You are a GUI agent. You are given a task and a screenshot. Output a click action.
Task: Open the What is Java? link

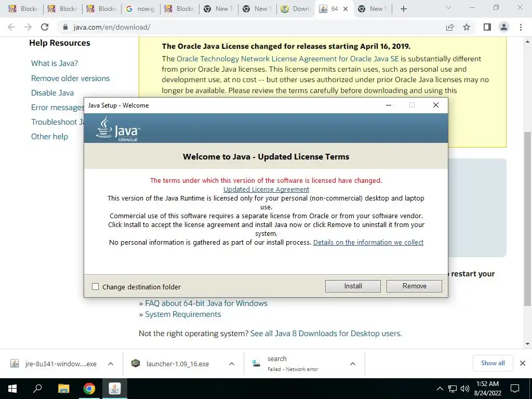(x=55, y=63)
